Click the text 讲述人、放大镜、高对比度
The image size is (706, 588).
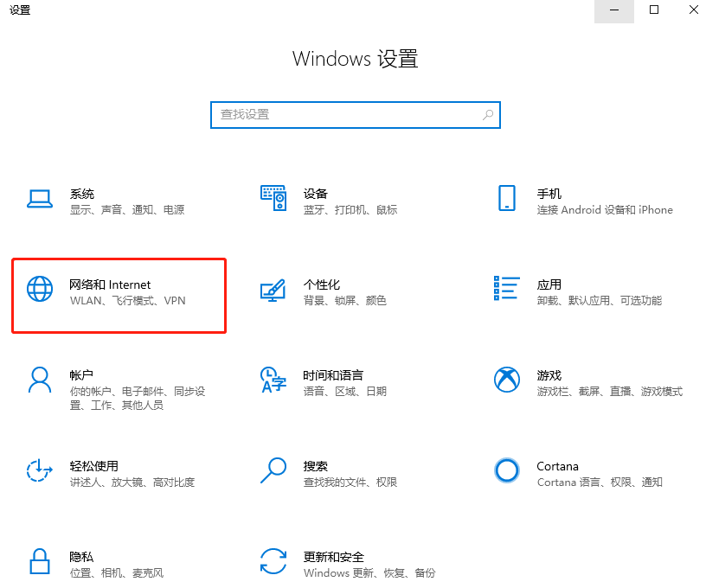132,483
